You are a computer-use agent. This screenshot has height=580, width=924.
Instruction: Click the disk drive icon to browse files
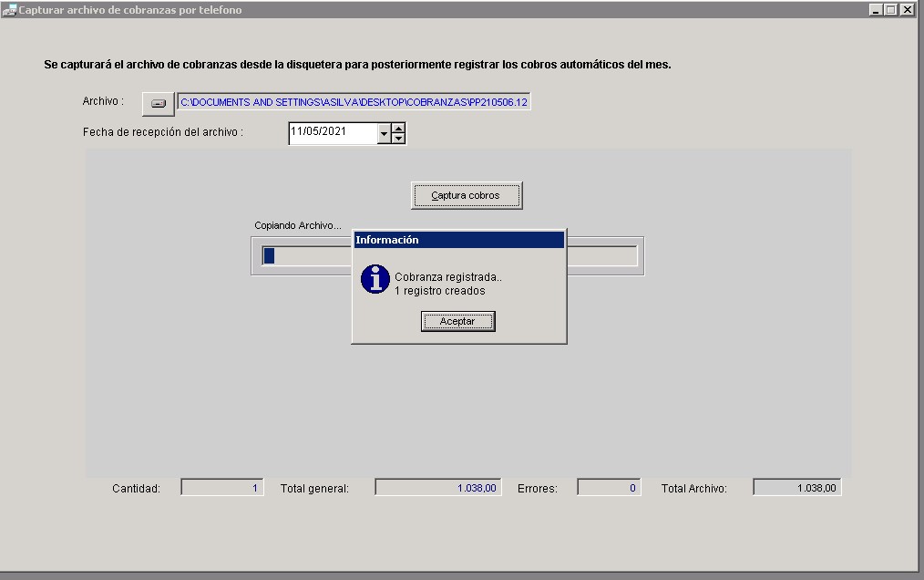click(x=157, y=103)
